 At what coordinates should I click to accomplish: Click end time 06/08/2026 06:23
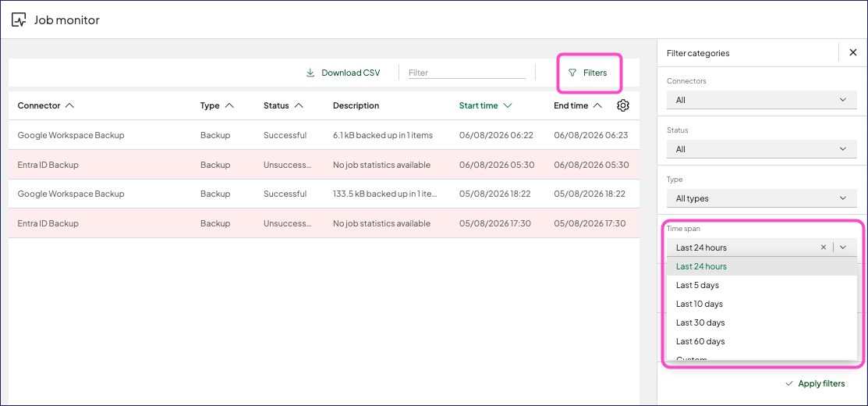(590, 135)
